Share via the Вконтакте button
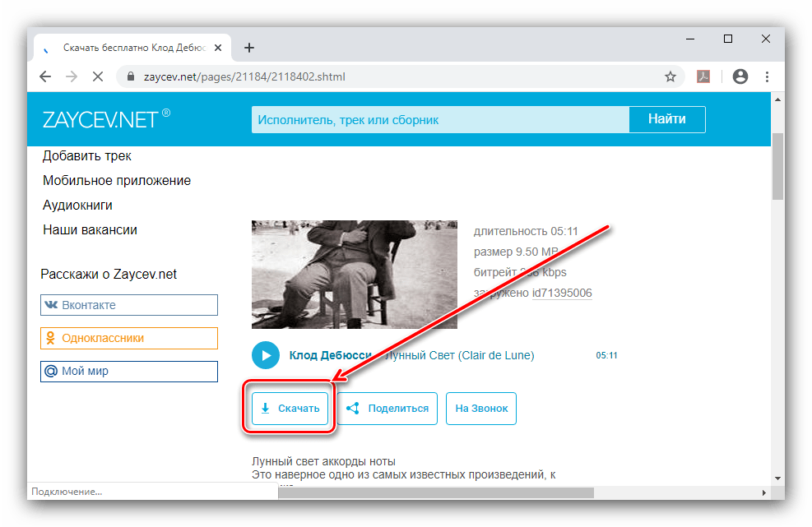The height and width of the screenshot is (527, 812). [129, 305]
